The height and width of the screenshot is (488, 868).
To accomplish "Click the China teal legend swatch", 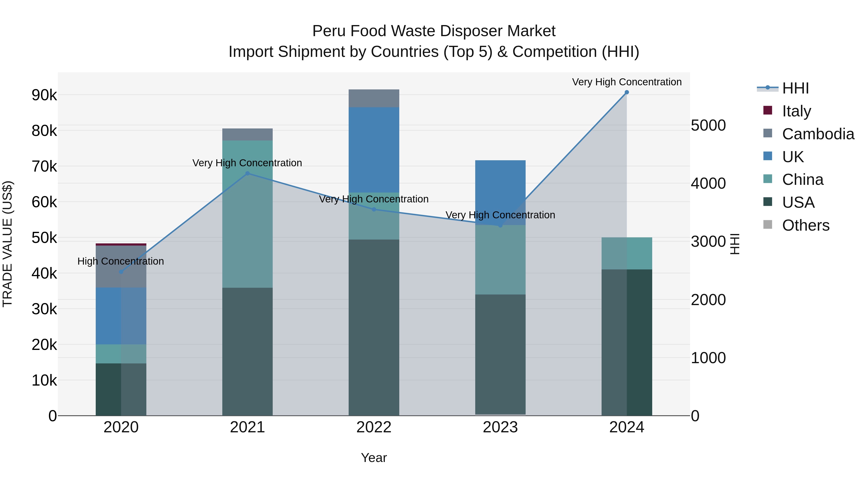I will [768, 179].
